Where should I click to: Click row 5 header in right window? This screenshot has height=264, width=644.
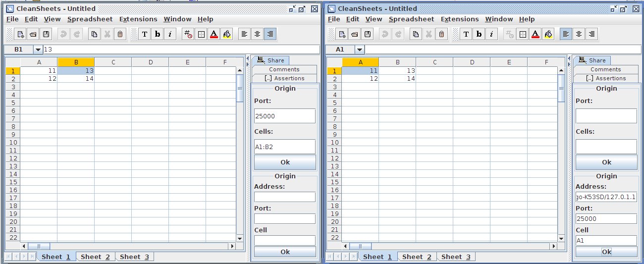333,103
